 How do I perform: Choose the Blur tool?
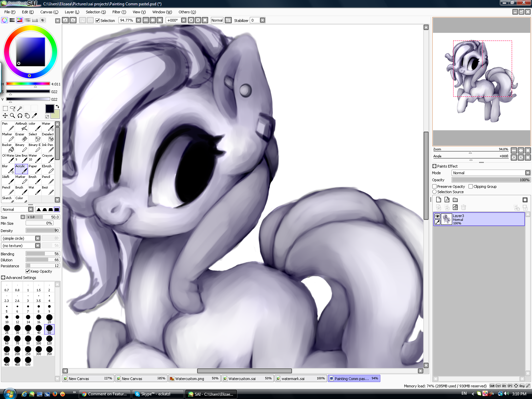click(x=8, y=169)
